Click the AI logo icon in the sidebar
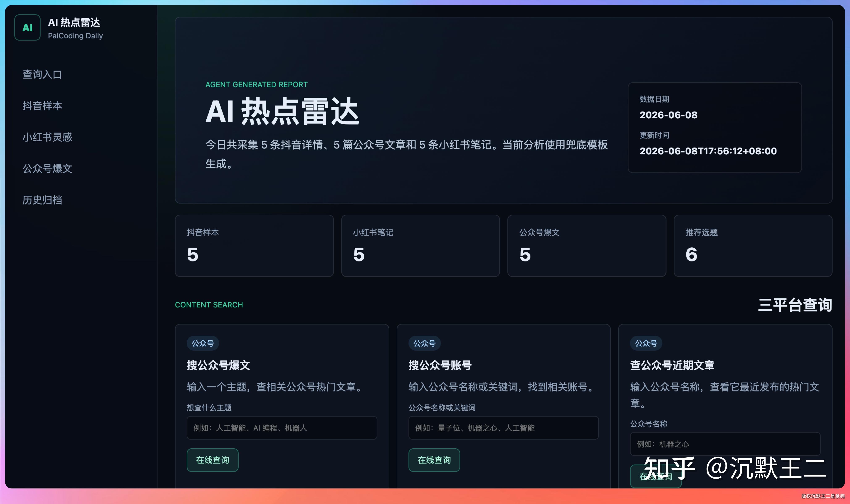The height and width of the screenshot is (504, 850). [x=28, y=28]
